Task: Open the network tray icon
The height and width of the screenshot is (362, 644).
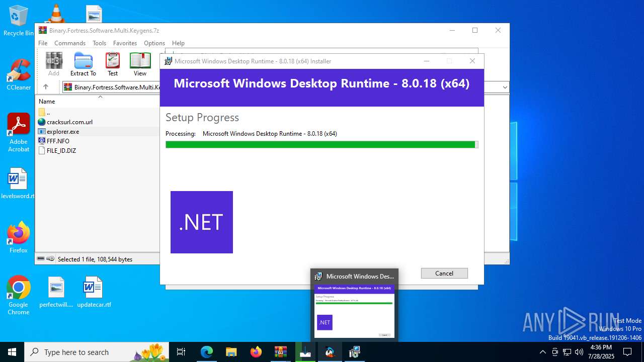Action: [x=567, y=352]
